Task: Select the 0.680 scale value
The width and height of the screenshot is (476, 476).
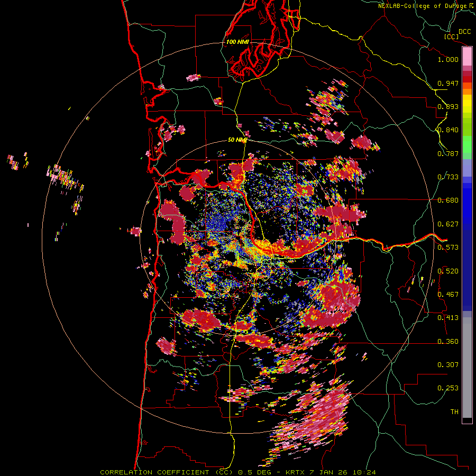Action: click(x=448, y=200)
